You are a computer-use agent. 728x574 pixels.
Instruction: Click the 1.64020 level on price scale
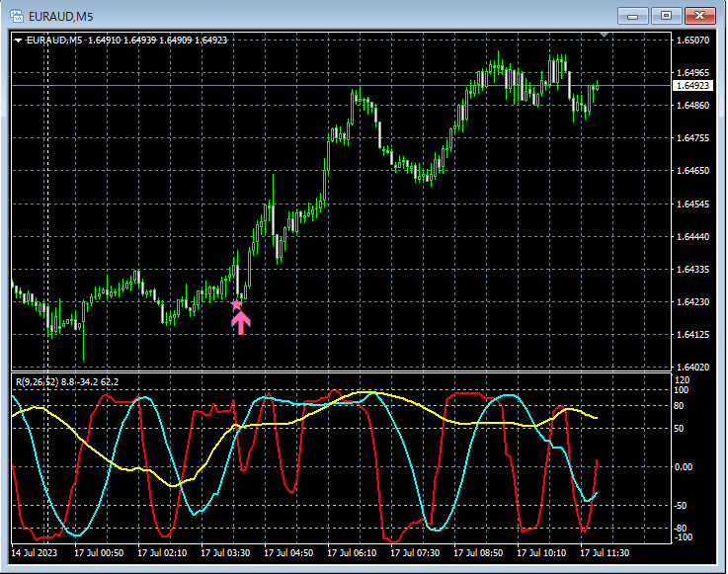(692, 367)
